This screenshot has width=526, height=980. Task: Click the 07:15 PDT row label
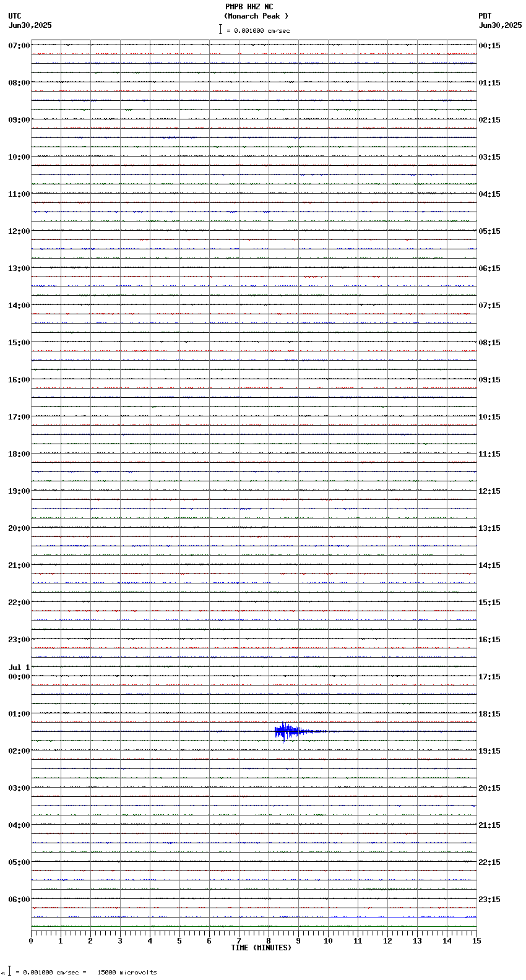[x=489, y=306]
